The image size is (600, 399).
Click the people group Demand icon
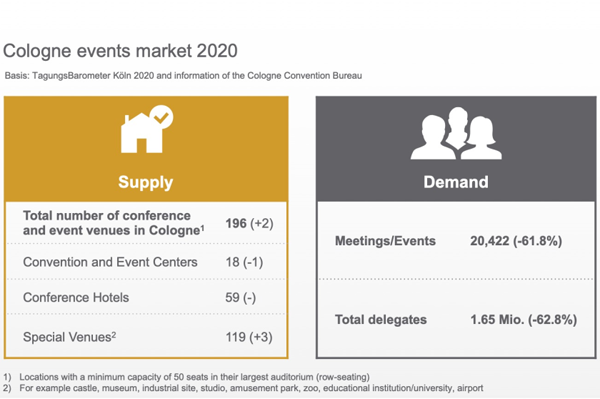coord(456,133)
